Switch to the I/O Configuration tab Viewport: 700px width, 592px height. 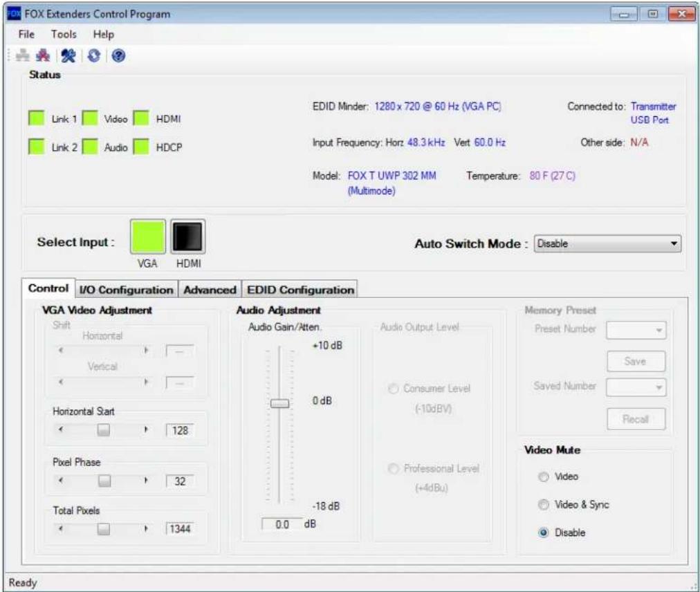click(127, 290)
